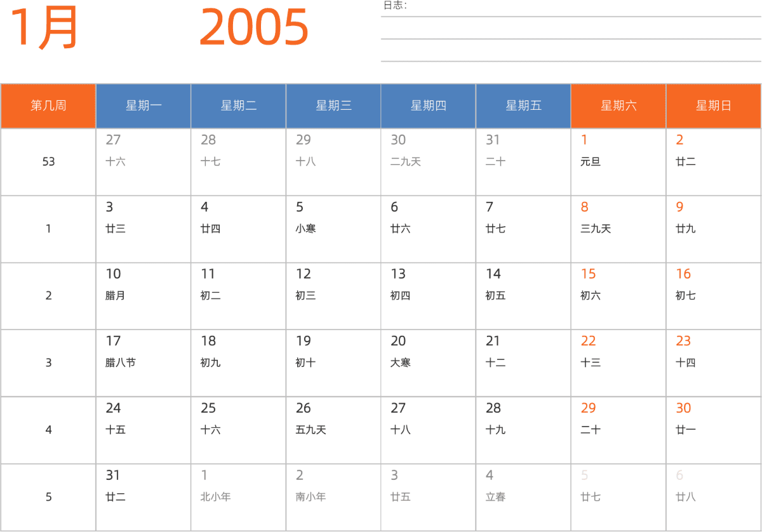Click the 星期六 column header
The image size is (762, 532).
click(x=618, y=106)
